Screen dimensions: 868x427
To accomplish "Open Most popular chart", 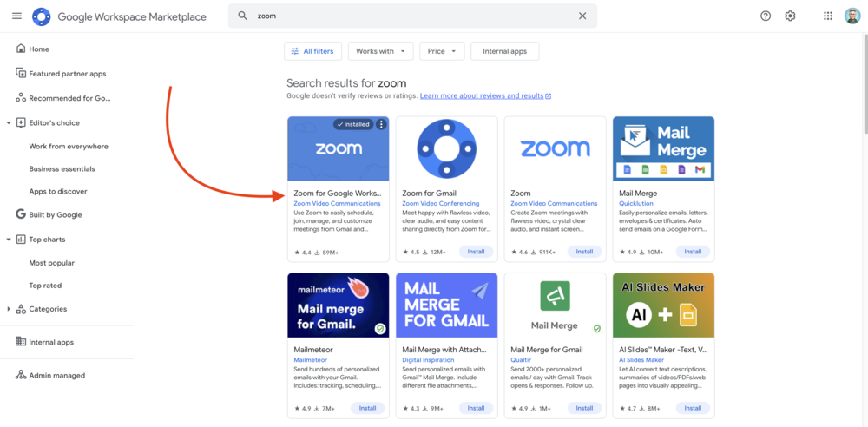I will [51, 263].
